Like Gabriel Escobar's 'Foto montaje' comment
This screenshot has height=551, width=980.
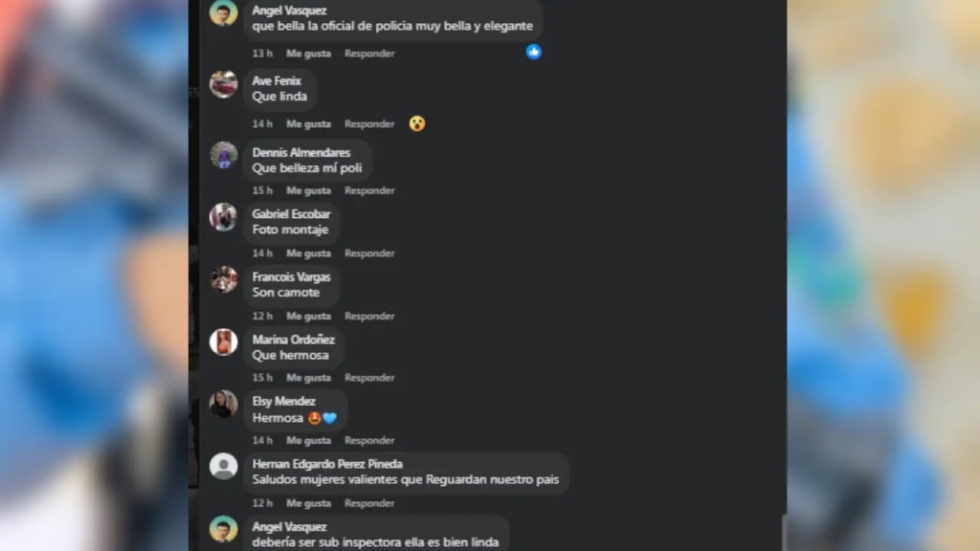(x=309, y=253)
